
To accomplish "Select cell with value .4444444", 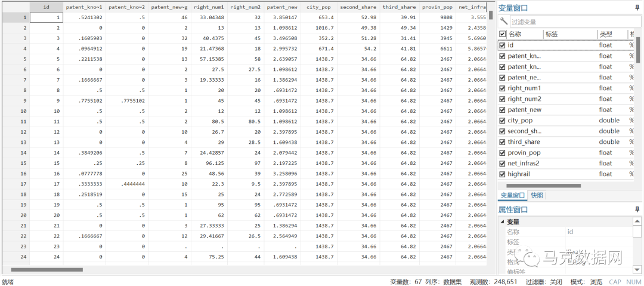I will [x=127, y=184].
